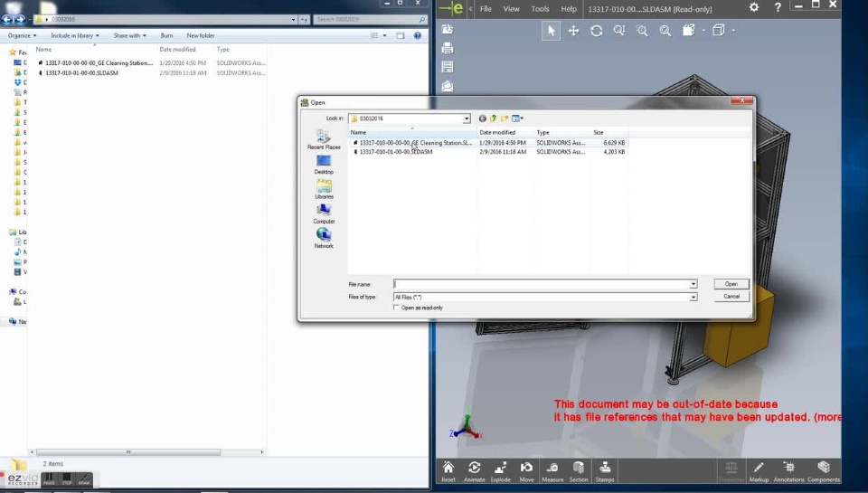
Task: Expand the Look in folder dropdown
Action: [x=467, y=119]
